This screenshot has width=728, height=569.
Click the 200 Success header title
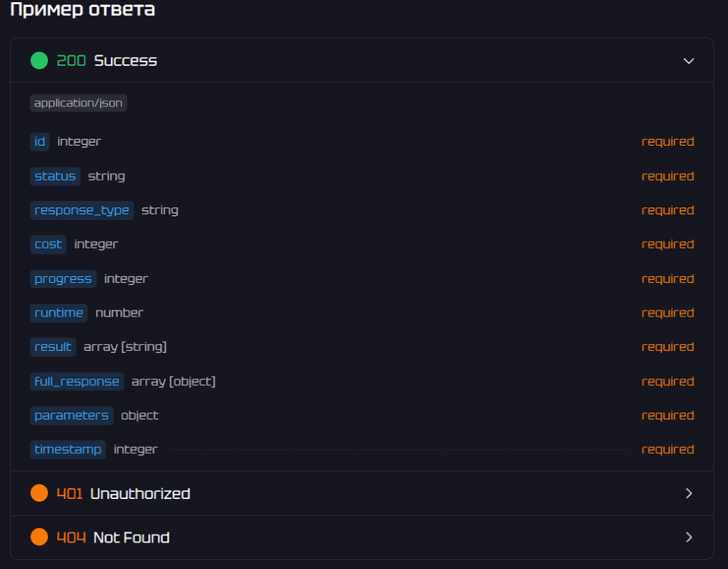(125, 61)
